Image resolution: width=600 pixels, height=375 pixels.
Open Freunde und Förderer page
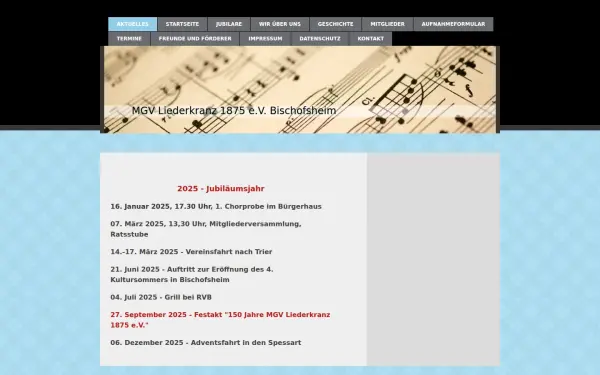(195, 39)
